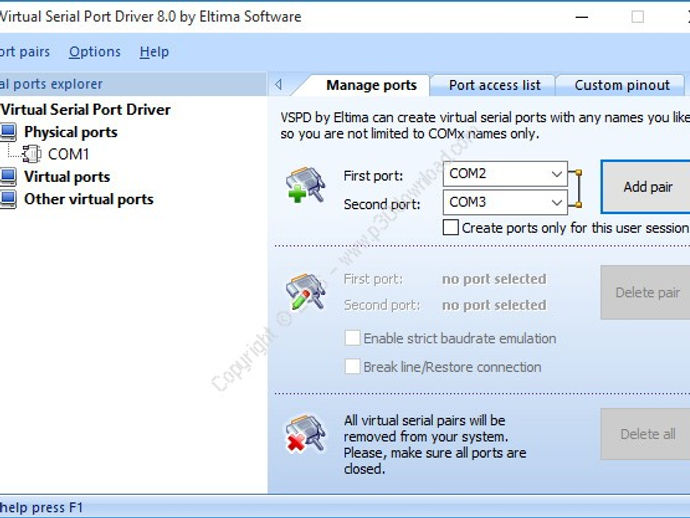Switch to the Custom pinout tab

(x=622, y=85)
